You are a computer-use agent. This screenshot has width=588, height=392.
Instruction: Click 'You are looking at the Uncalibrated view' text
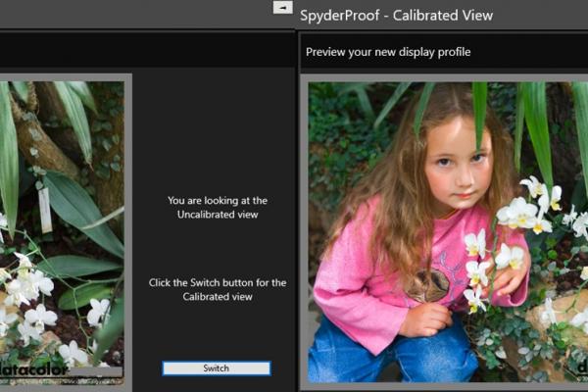218,208
